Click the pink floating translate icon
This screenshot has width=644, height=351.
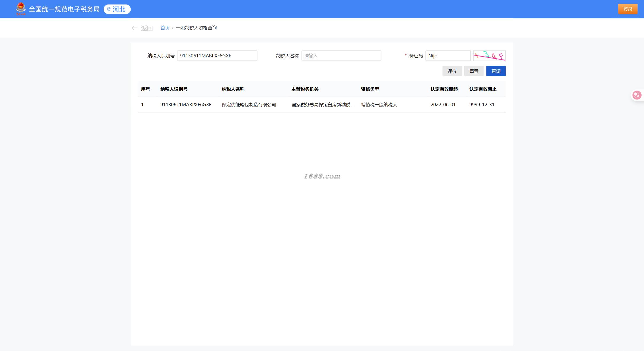point(637,95)
